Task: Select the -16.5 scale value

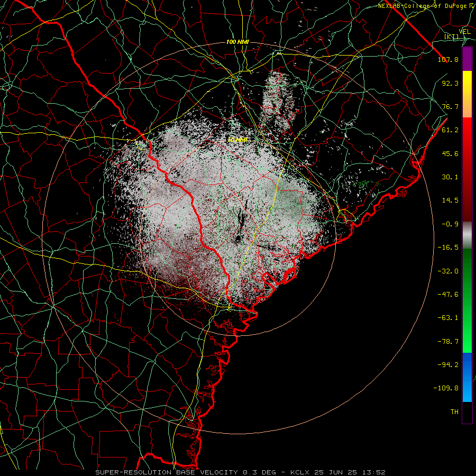Action: pos(448,248)
